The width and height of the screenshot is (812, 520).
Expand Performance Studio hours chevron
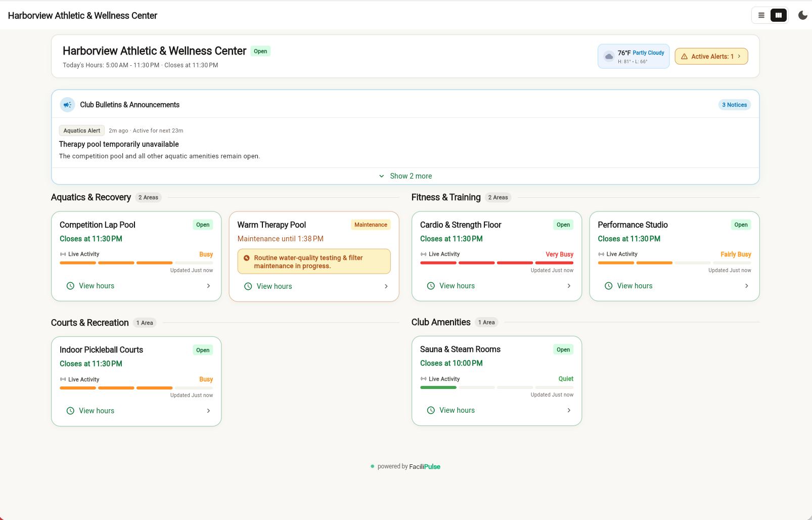[x=747, y=286]
